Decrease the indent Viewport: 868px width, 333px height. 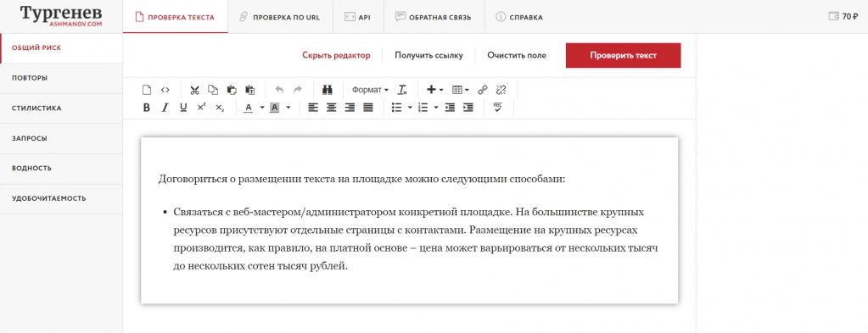coord(450,108)
